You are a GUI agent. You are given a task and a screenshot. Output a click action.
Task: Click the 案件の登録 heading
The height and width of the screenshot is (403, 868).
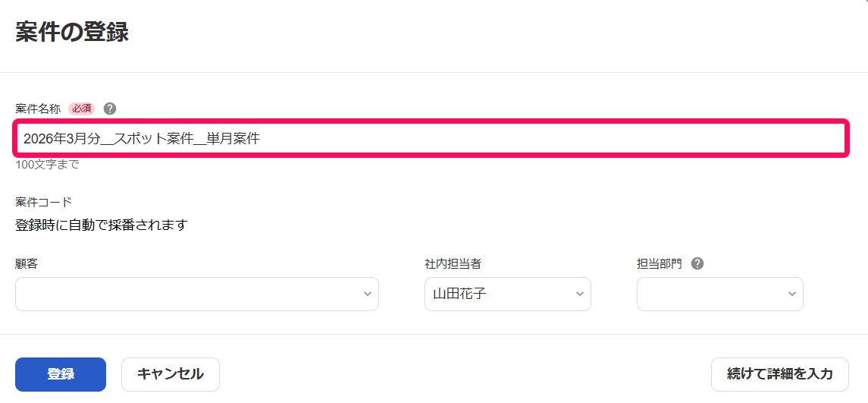coord(72,33)
